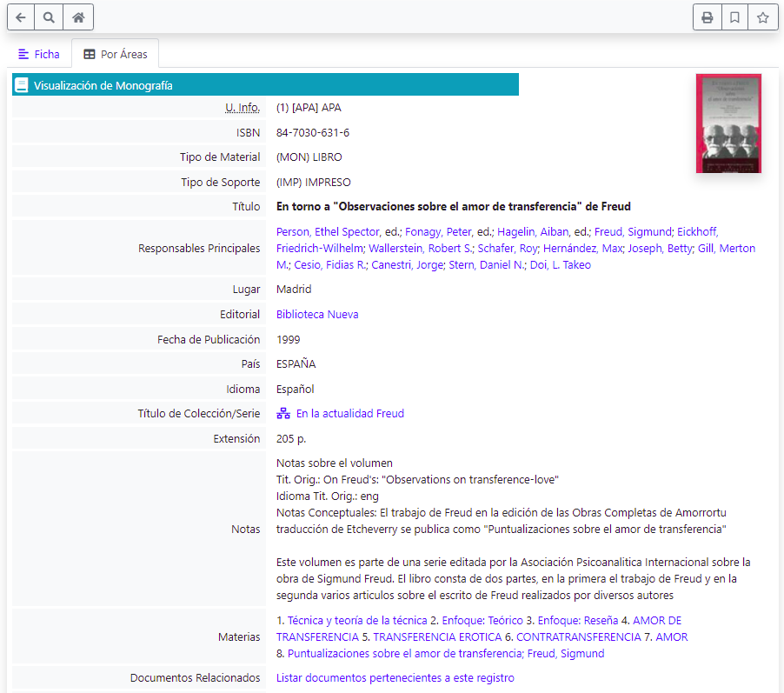
Task: Click the collection hierarchy icon
Action: tap(283, 414)
